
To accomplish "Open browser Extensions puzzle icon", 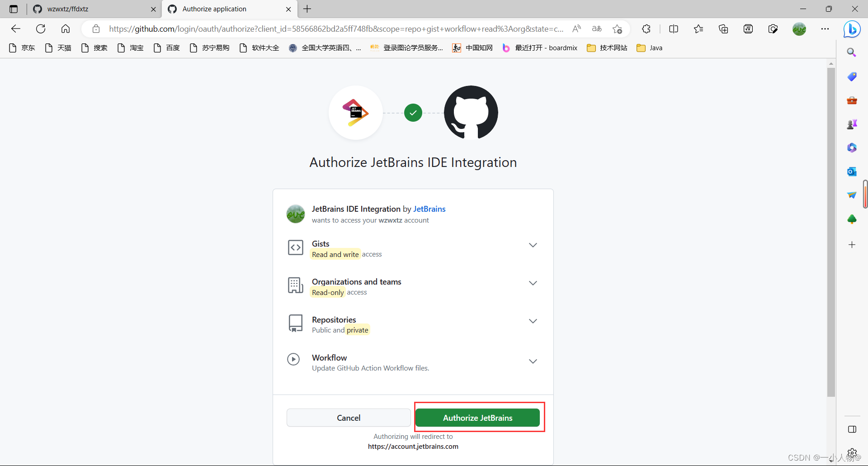I will (x=646, y=29).
